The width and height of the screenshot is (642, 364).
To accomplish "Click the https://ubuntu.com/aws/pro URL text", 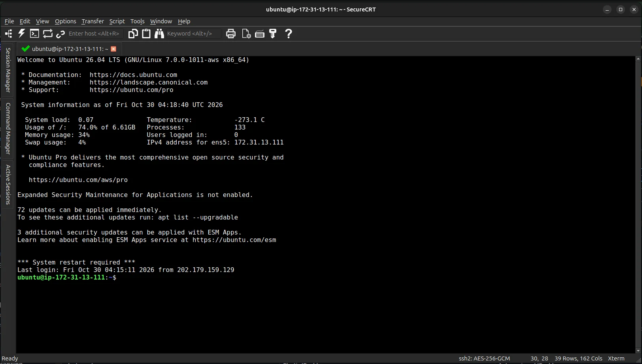I will [78, 180].
